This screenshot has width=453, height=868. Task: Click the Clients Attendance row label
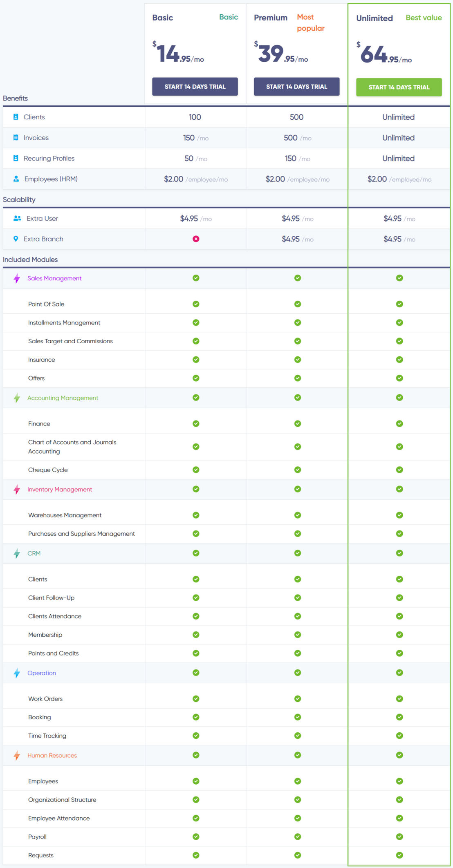pyautogui.click(x=55, y=616)
